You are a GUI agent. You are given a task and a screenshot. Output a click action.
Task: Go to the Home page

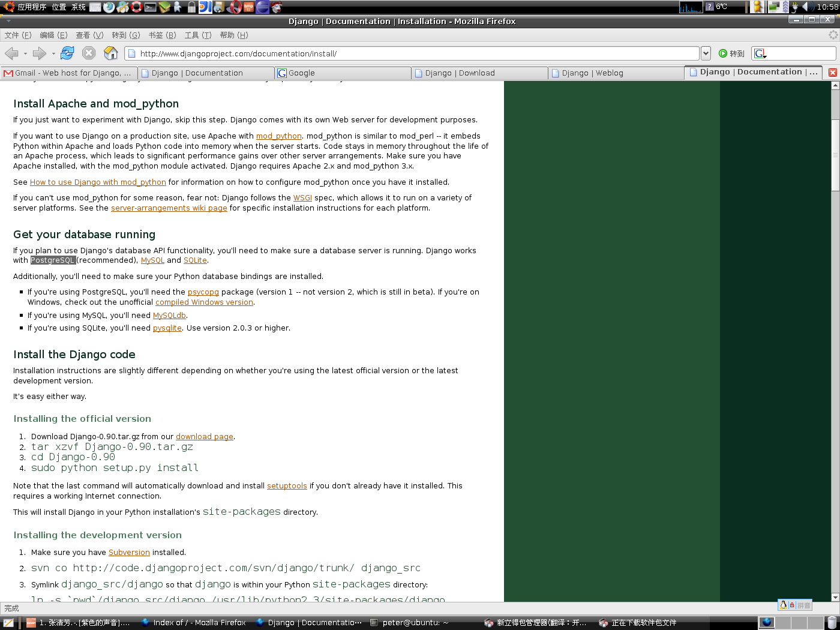111,53
